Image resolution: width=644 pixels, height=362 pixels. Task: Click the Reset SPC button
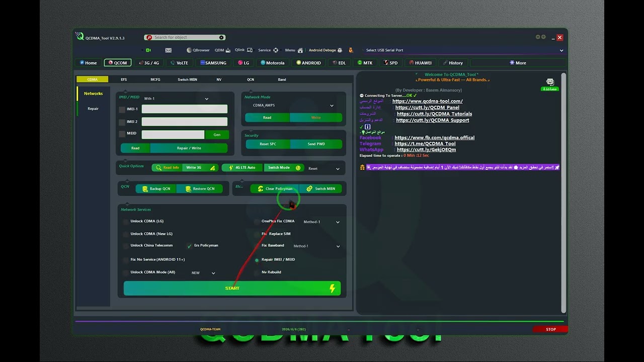pyautogui.click(x=268, y=144)
